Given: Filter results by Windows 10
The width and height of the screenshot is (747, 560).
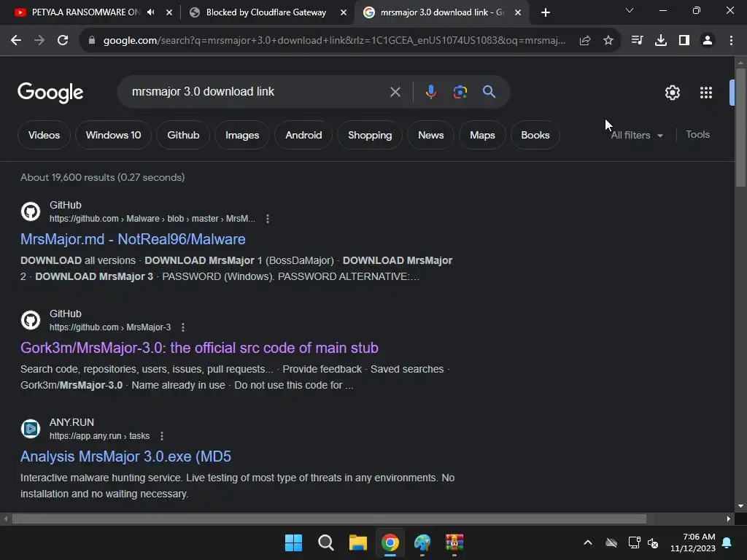Looking at the screenshot, I should click(x=113, y=135).
